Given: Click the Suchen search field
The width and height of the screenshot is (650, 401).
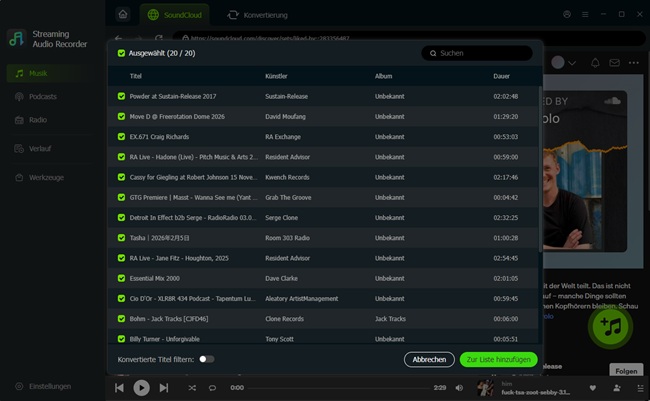Looking at the screenshot, I should point(477,53).
